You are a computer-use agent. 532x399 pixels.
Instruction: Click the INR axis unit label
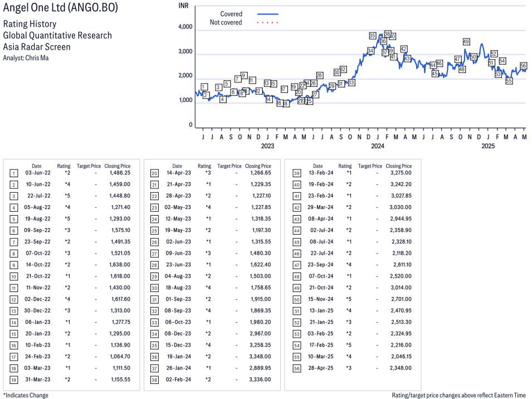point(183,6)
